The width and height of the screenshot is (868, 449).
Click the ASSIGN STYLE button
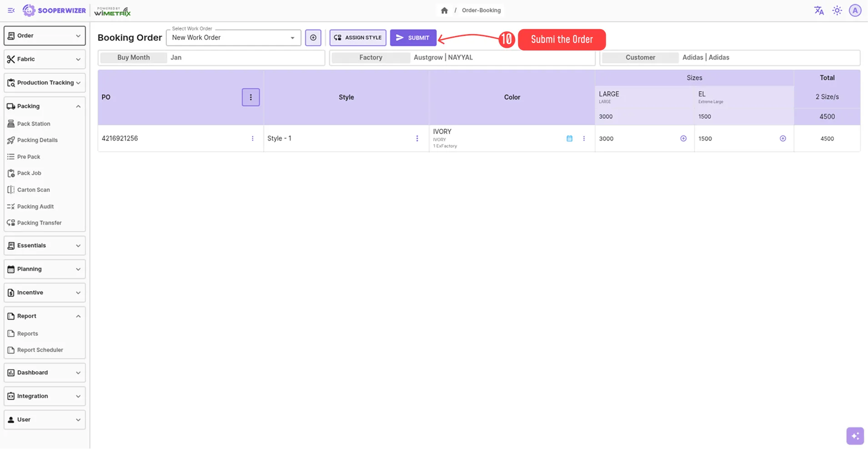click(357, 37)
